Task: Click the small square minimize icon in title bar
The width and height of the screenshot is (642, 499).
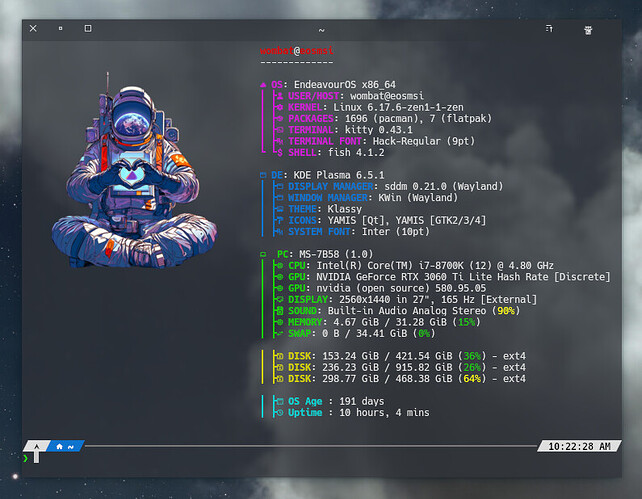Action: coord(61,28)
